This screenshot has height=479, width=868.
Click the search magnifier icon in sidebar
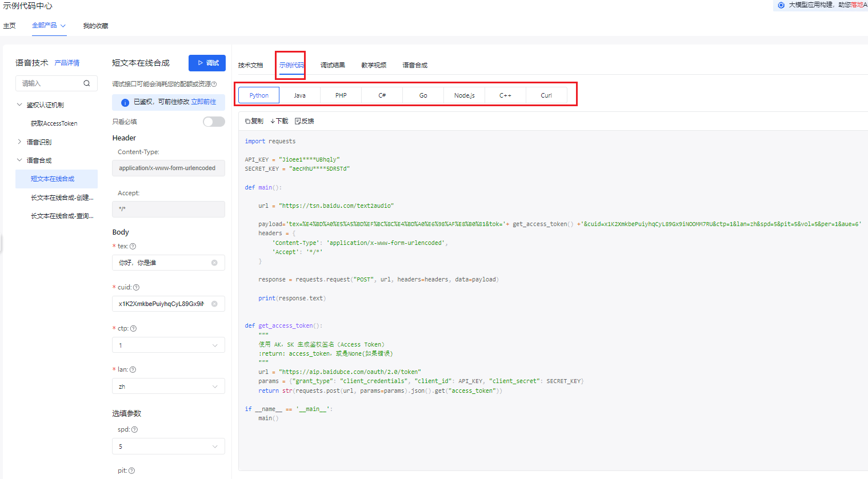[87, 83]
